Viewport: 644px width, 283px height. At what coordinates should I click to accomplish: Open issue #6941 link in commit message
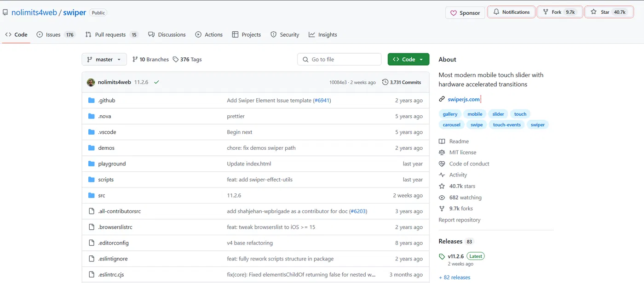[322, 101]
